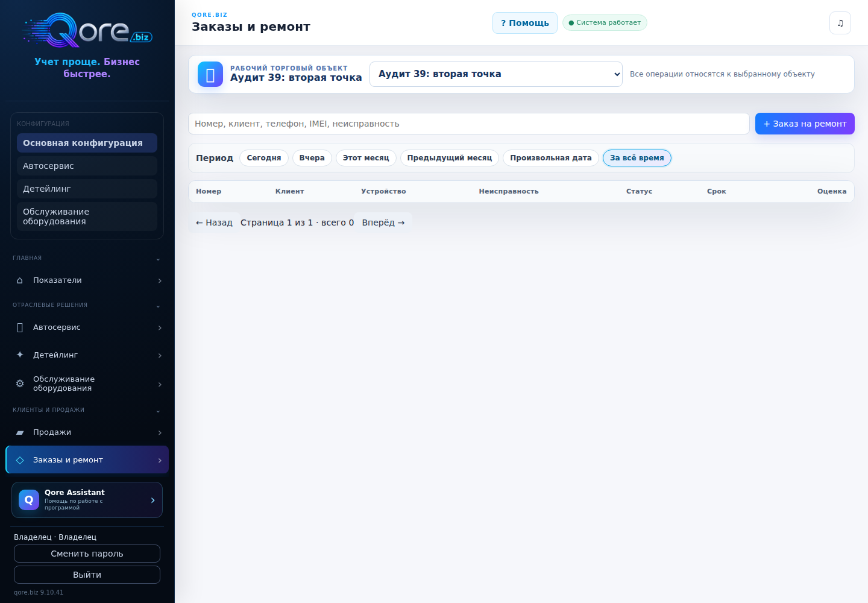Click the Вперёд pagination button
The height and width of the screenshot is (603, 868).
(383, 223)
